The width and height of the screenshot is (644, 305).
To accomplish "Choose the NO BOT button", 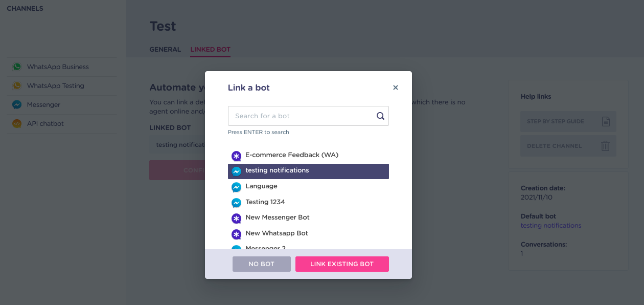I will [x=261, y=264].
